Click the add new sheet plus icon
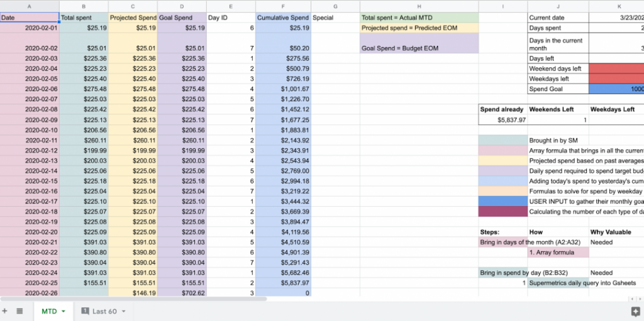This screenshot has width=644, height=321. 5,311
